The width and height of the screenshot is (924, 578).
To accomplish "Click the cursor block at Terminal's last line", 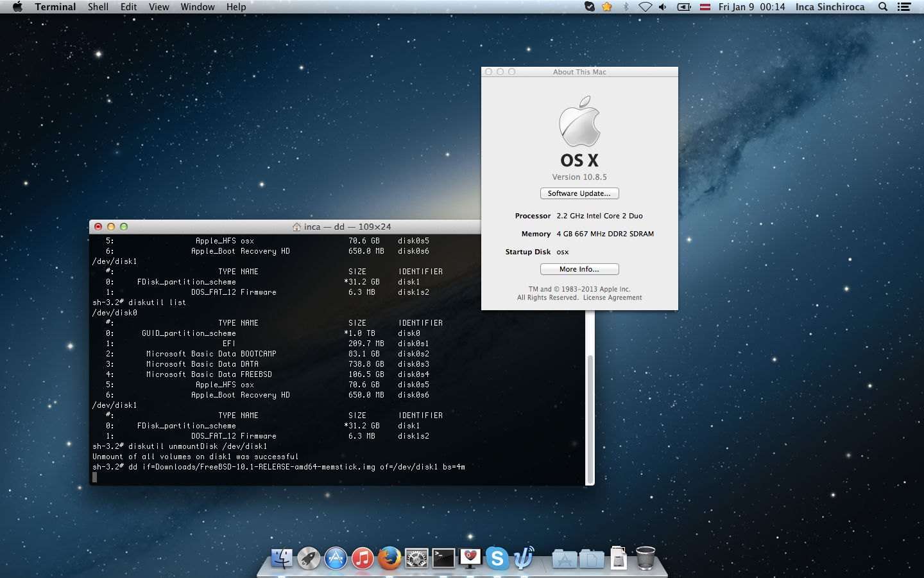I will [x=95, y=477].
